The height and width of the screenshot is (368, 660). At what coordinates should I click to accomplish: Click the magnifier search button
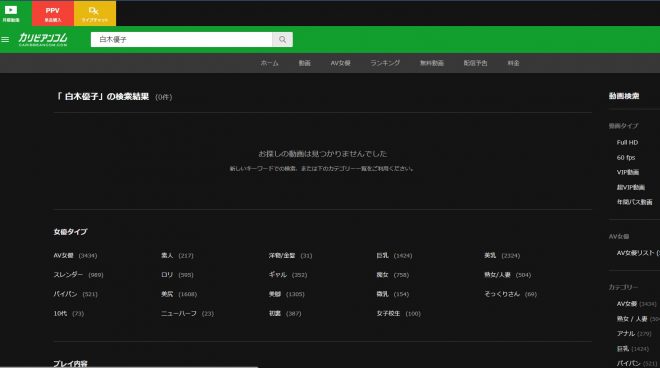tap(282, 40)
